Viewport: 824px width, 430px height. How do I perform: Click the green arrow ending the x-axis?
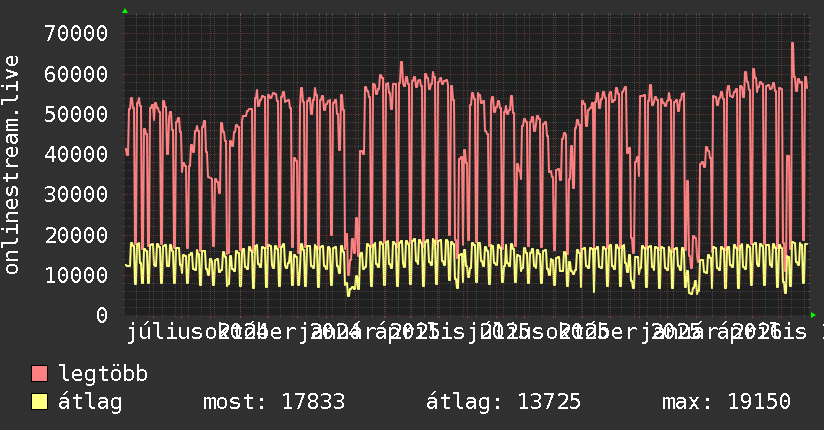click(x=813, y=315)
